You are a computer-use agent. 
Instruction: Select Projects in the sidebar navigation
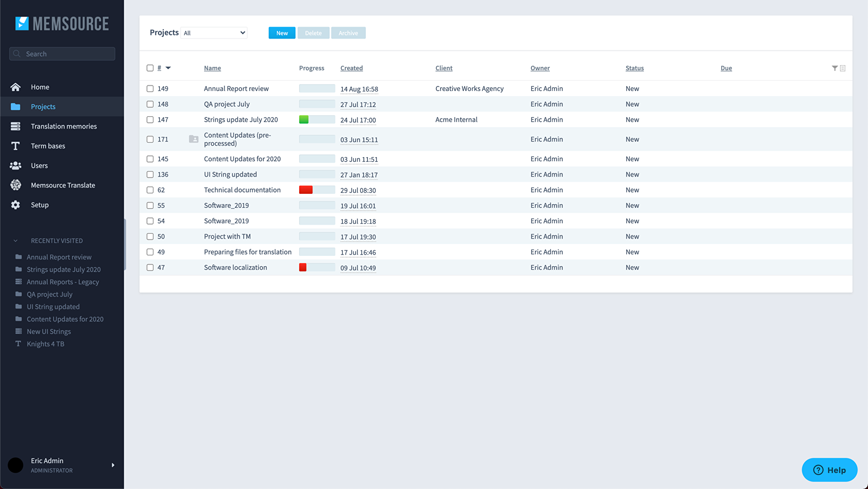pos(43,107)
